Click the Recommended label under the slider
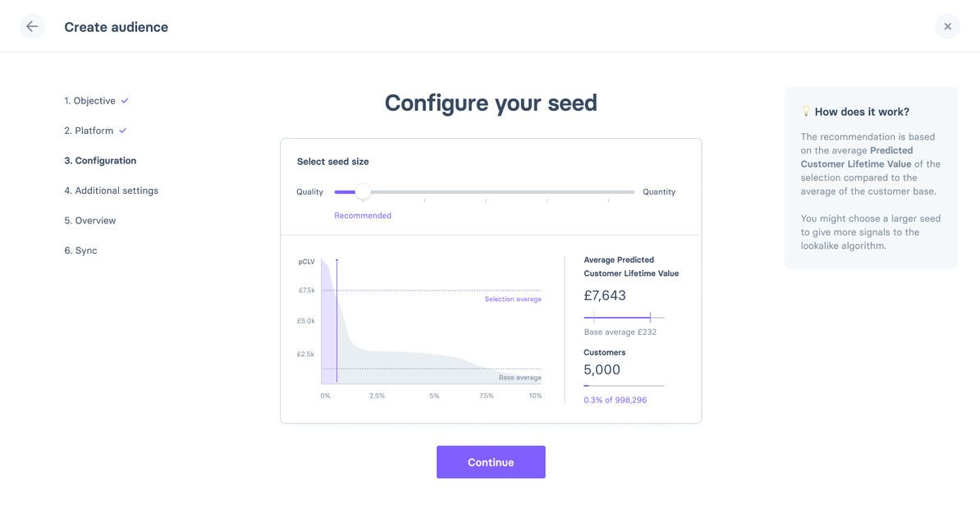The image size is (980, 528). click(363, 216)
